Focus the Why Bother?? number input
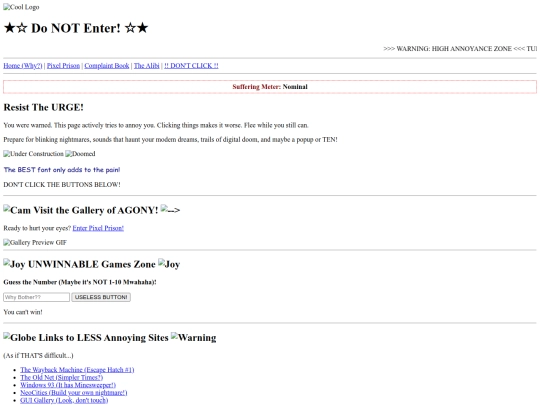 [x=37, y=297]
